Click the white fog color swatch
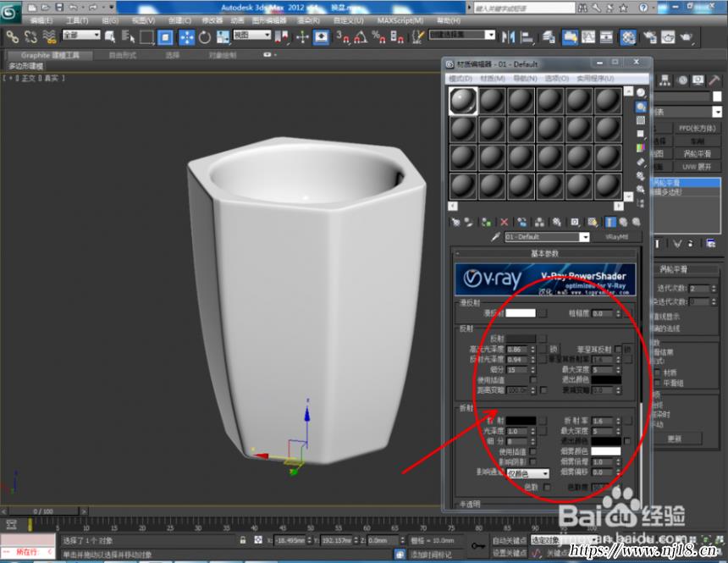The height and width of the screenshot is (563, 728). pos(606,451)
